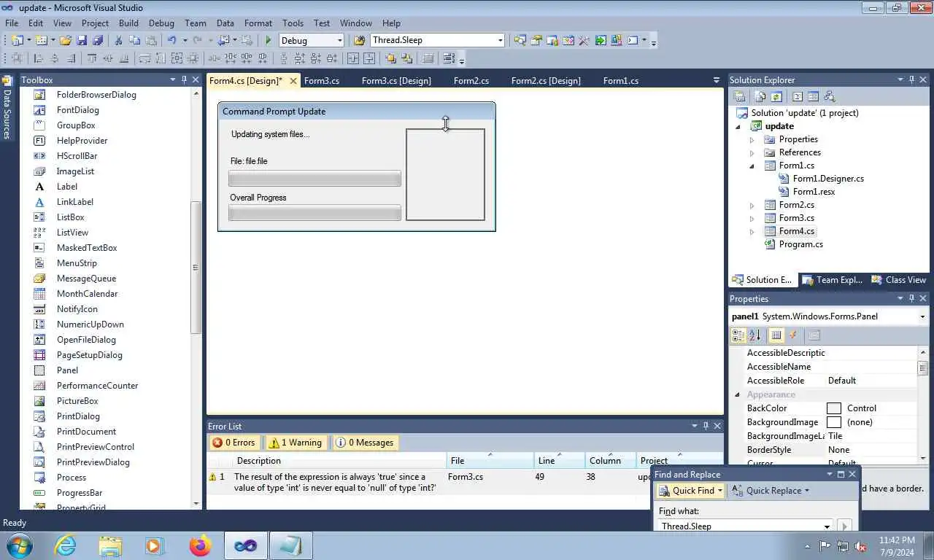Click the Find in Files icon
This screenshot has height=560, width=934.
[x=360, y=40]
